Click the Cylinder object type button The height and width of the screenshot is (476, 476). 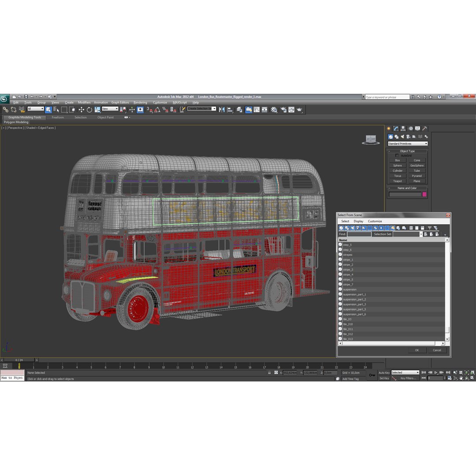398,171
